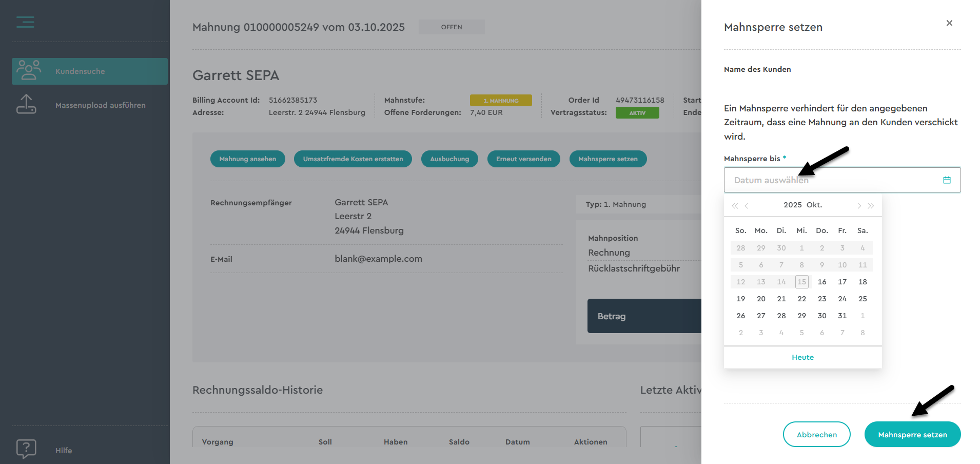Advance to next month in calendar

pyautogui.click(x=859, y=206)
